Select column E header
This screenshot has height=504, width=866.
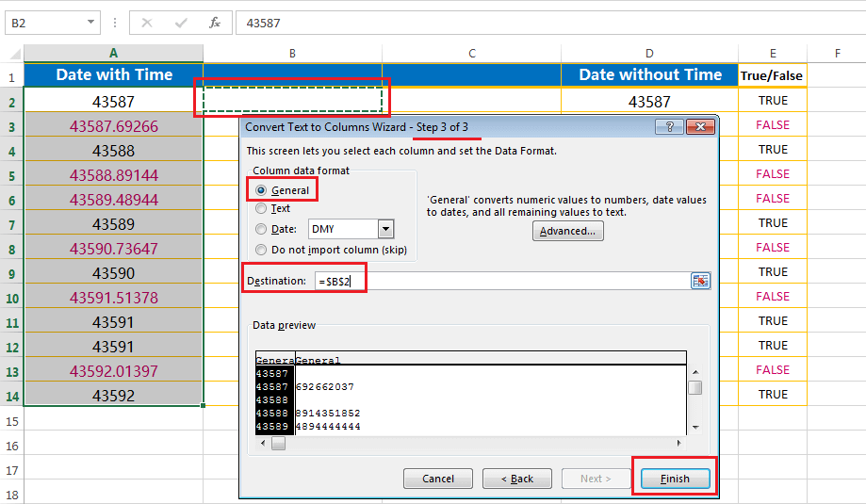click(773, 54)
